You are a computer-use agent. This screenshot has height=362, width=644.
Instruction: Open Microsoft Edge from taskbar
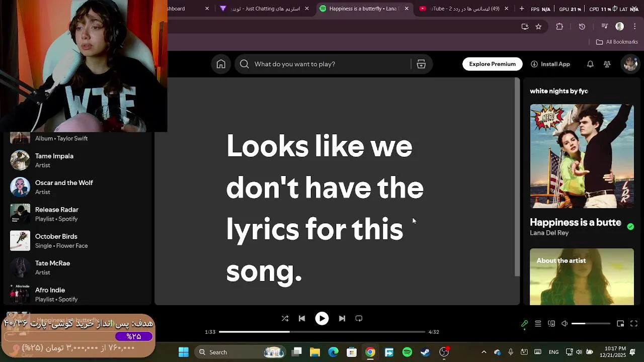tap(334, 352)
